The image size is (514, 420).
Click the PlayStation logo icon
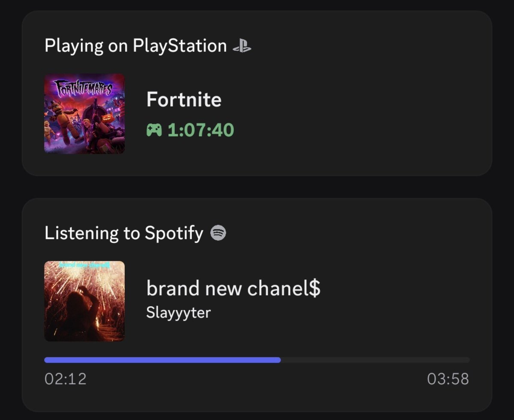[x=242, y=46]
